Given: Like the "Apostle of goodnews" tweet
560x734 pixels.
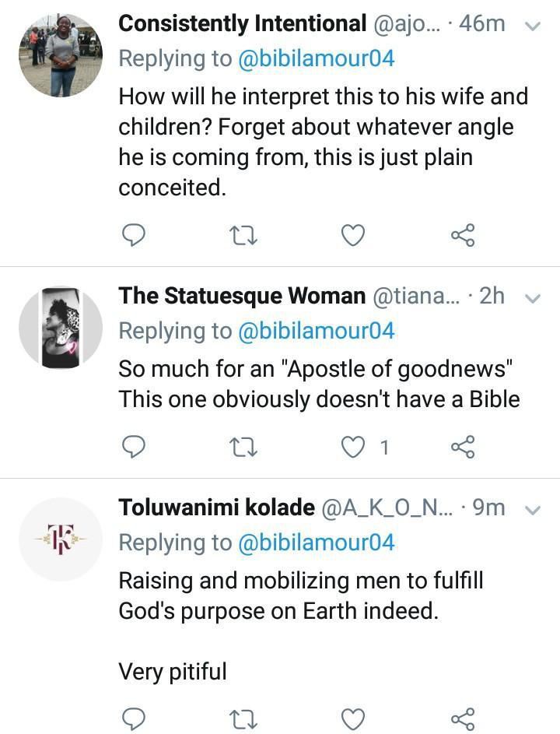Looking at the screenshot, I should (x=354, y=446).
